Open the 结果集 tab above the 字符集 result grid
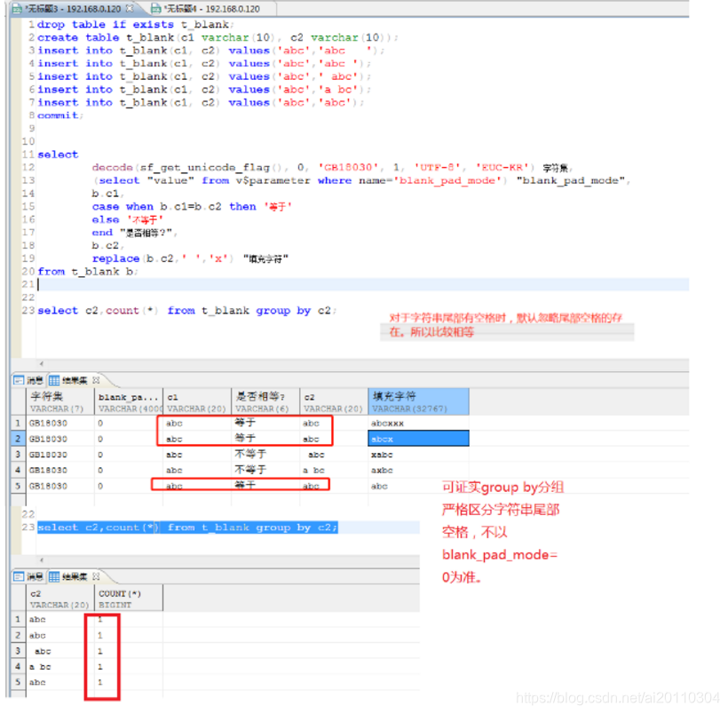This screenshot has height=714, width=728. tap(68, 380)
